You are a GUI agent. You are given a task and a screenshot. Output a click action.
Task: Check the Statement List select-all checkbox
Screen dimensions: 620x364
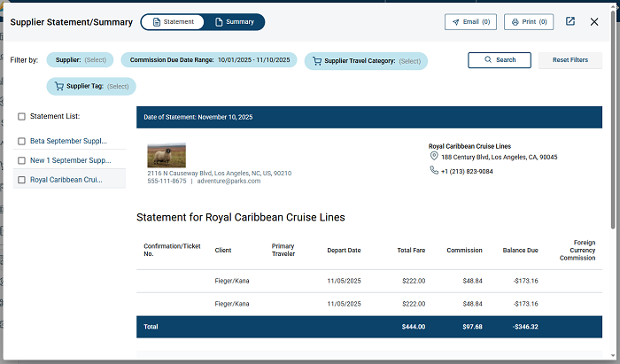[21, 116]
